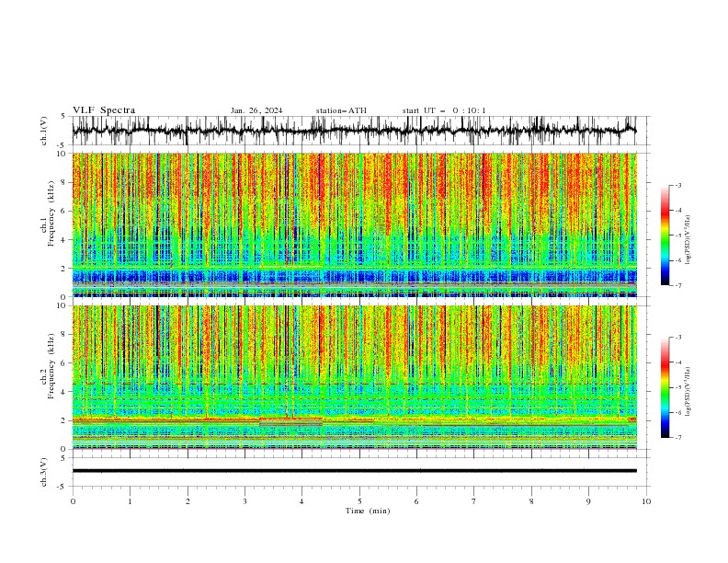728x563 pixels.
Task: Click the ch.1 spectrogram color scale bar
Action: tap(665, 236)
